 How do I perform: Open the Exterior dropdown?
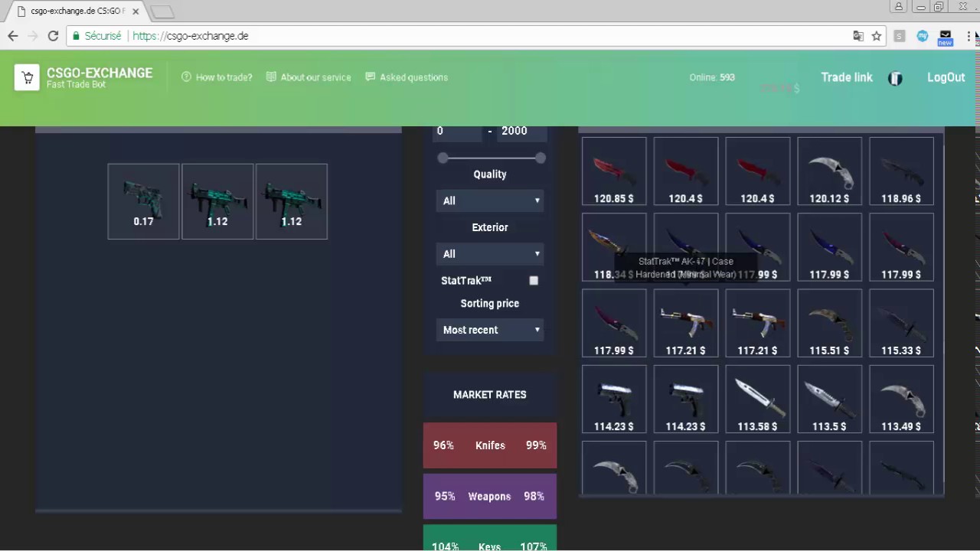tap(490, 253)
